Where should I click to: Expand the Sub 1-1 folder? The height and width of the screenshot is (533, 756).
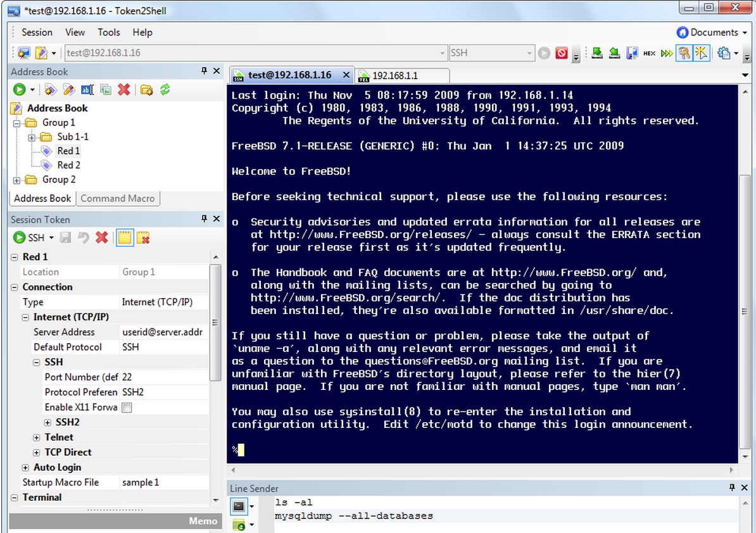click(32, 138)
